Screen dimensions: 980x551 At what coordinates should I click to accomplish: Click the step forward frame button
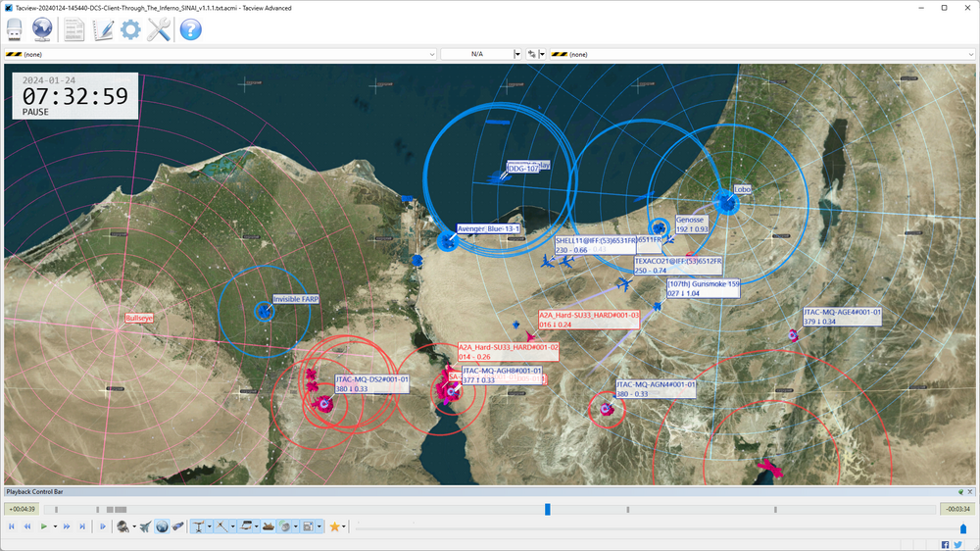pos(103,527)
